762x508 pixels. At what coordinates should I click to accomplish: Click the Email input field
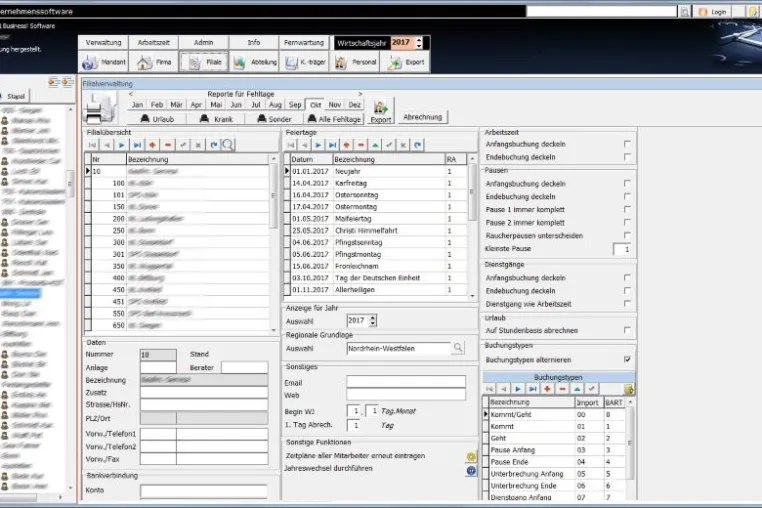(406, 382)
